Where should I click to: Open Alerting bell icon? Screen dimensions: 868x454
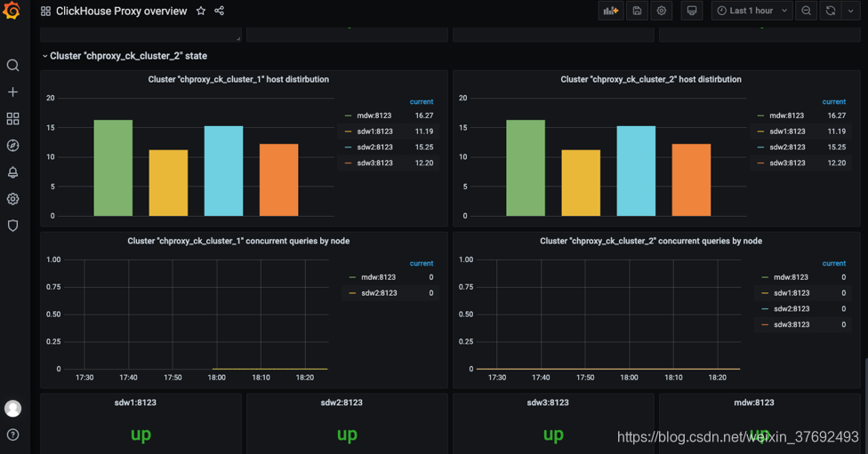12,172
